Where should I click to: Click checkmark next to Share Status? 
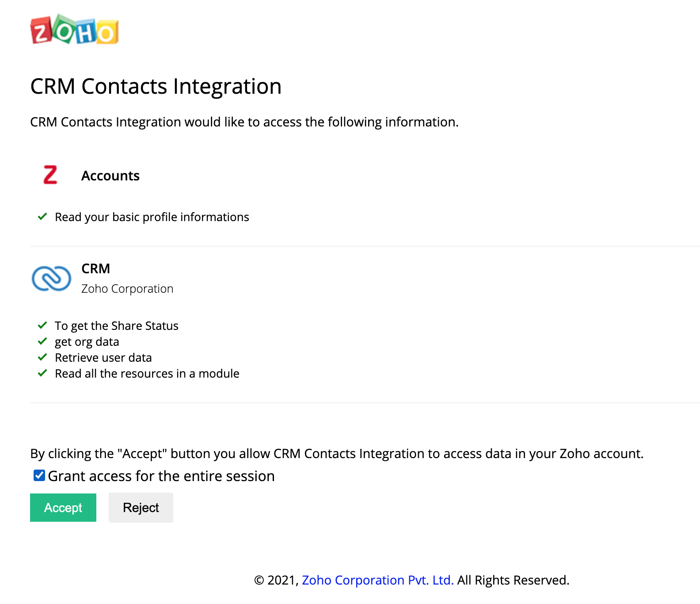pos(42,325)
